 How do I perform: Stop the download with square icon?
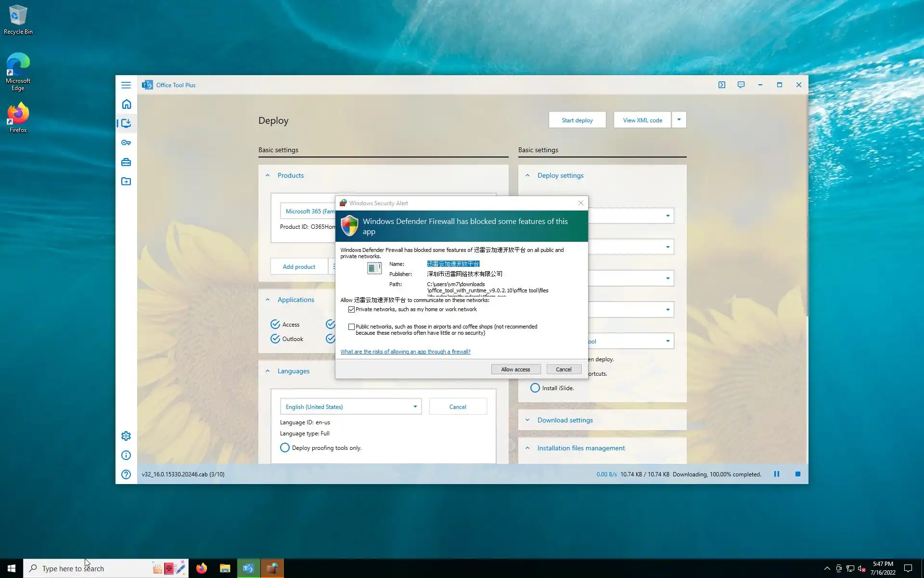click(797, 474)
